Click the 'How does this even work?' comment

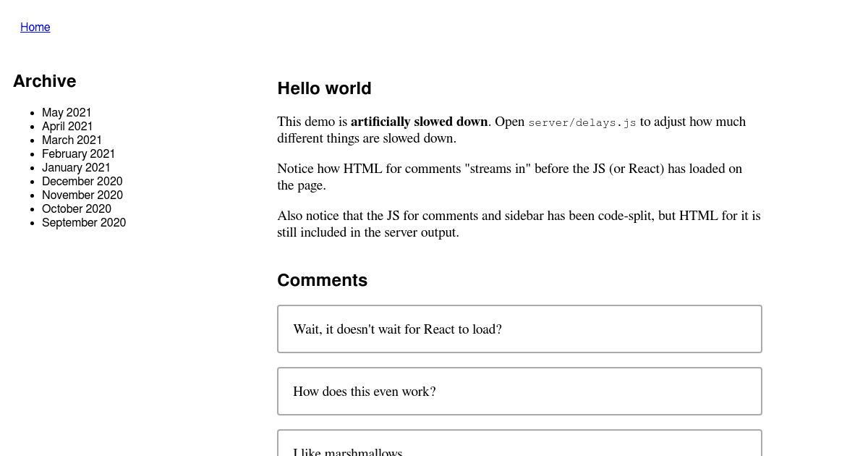pyautogui.click(x=364, y=391)
